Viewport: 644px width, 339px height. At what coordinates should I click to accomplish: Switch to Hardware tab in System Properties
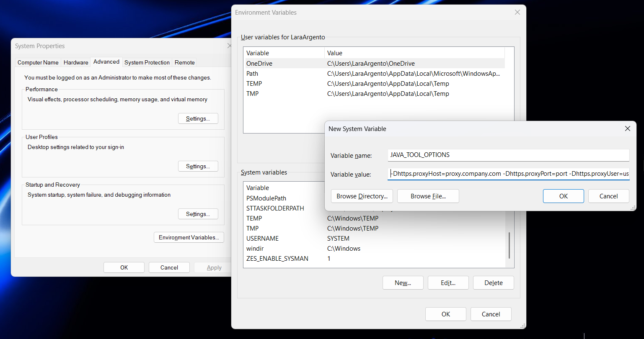[76, 62]
